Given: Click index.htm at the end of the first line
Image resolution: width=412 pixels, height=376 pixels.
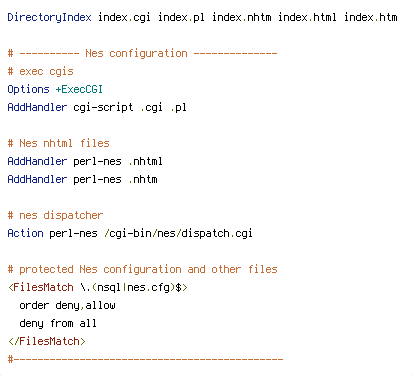Looking at the screenshot, I should pos(370,17).
